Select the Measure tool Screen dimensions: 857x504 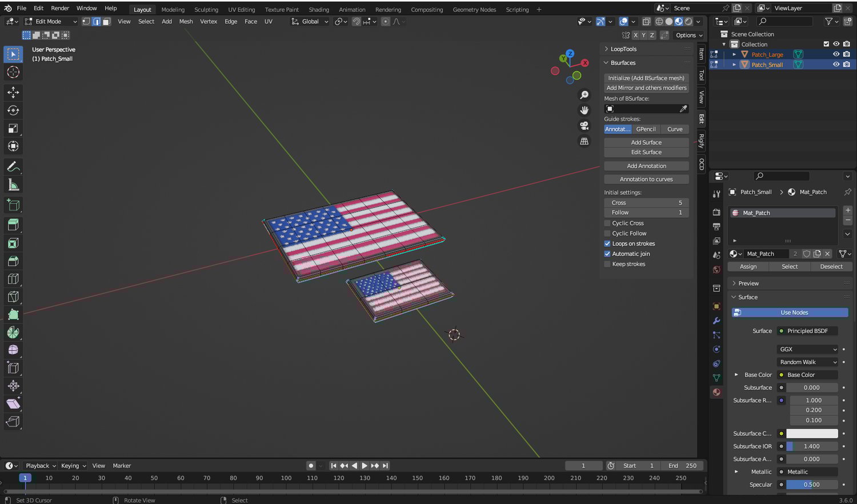pos(13,185)
